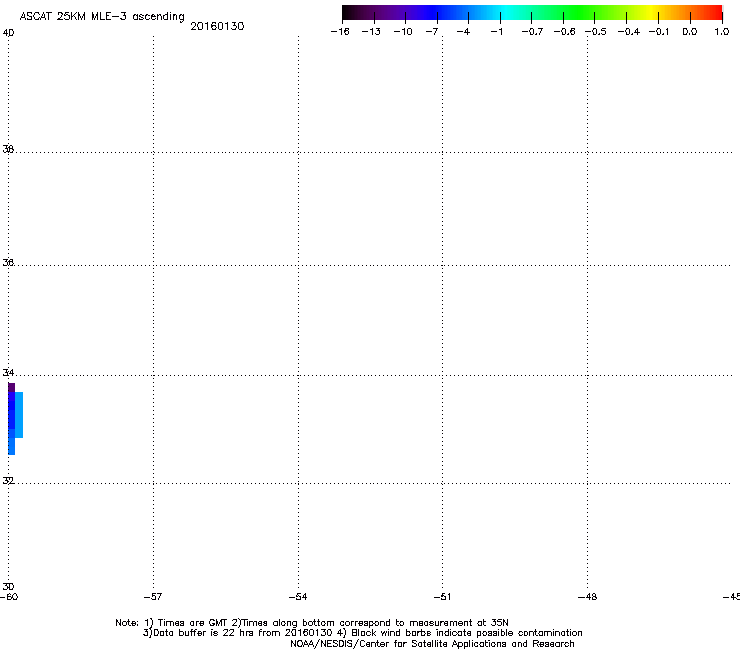Viewport: 740px width, 650px height.
Task: Click the NOAA/NESDIS credit line
Action: (x=432, y=644)
